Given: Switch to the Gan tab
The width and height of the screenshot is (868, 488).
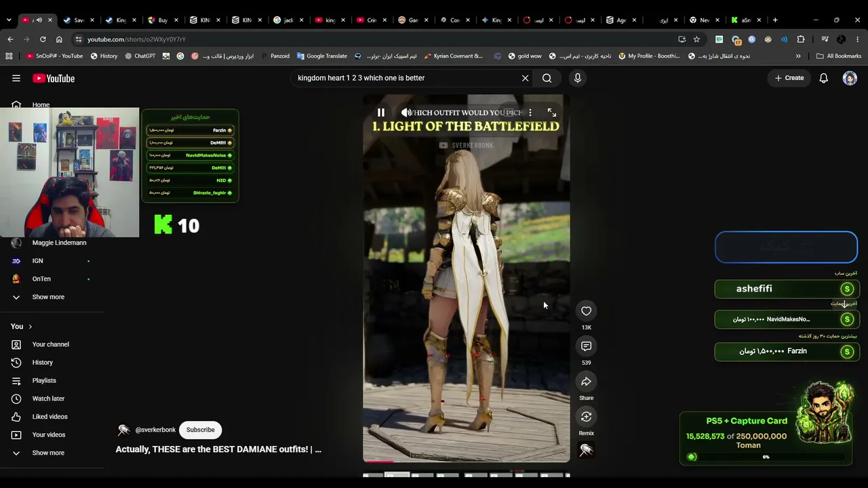Looking at the screenshot, I should coord(413,20).
